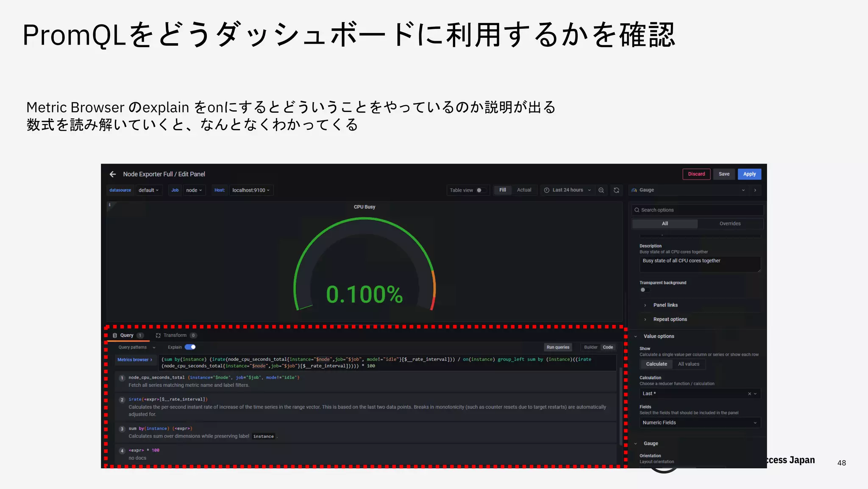The width and height of the screenshot is (868, 489).
Task: Click the Apply button
Action: click(x=749, y=174)
